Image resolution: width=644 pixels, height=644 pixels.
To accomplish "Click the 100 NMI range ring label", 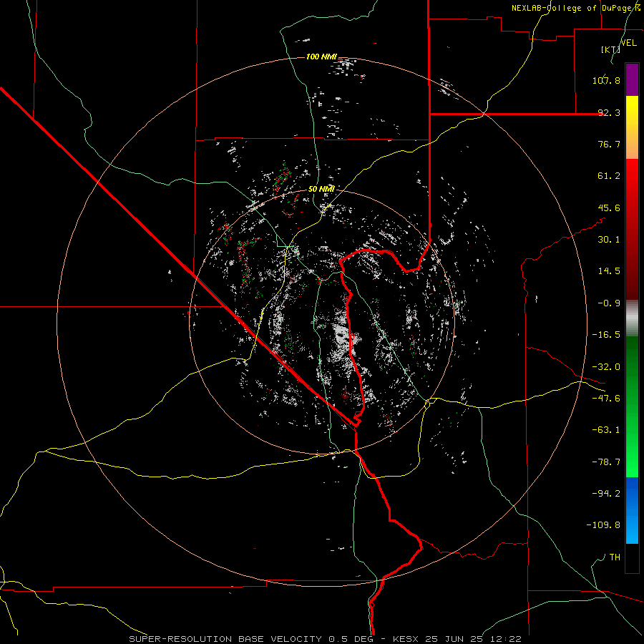I will (321, 57).
